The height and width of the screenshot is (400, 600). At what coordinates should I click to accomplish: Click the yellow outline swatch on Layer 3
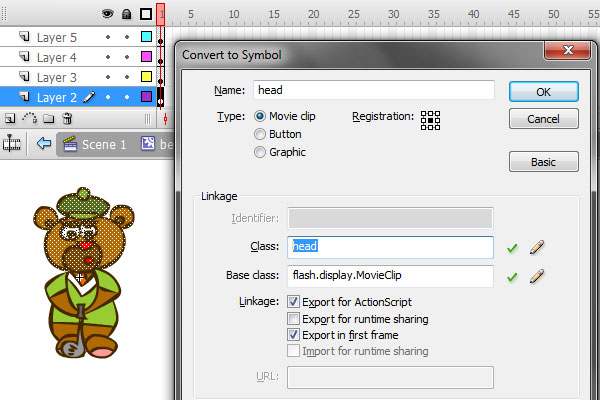146,77
